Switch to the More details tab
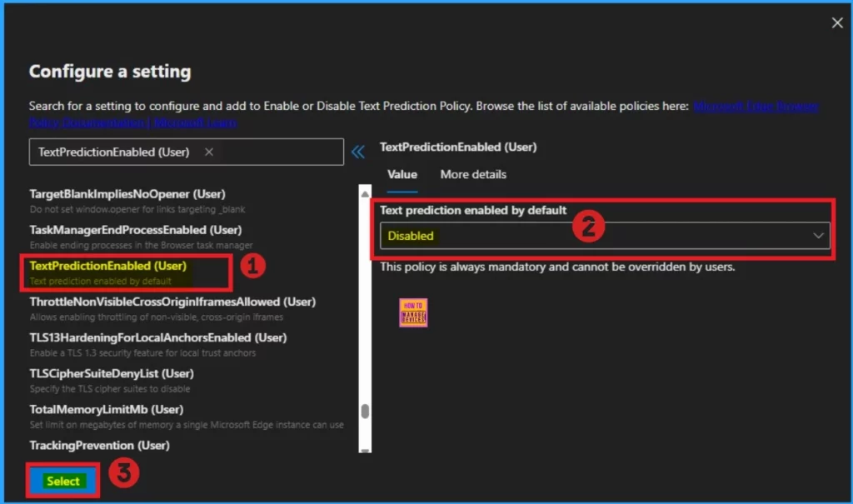The height and width of the screenshot is (504, 853). 473,175
